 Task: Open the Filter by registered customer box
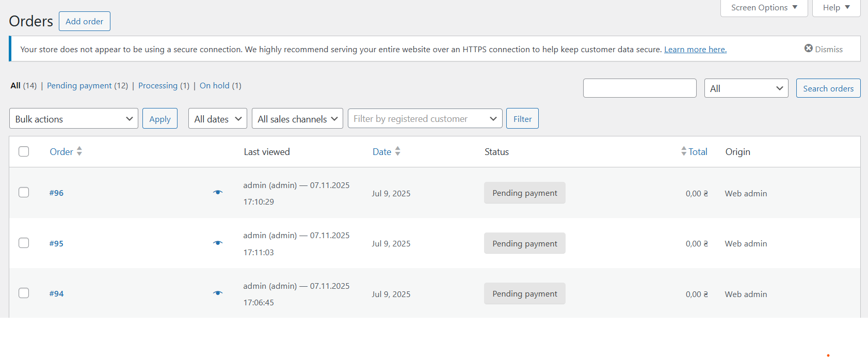coord(425,119)
